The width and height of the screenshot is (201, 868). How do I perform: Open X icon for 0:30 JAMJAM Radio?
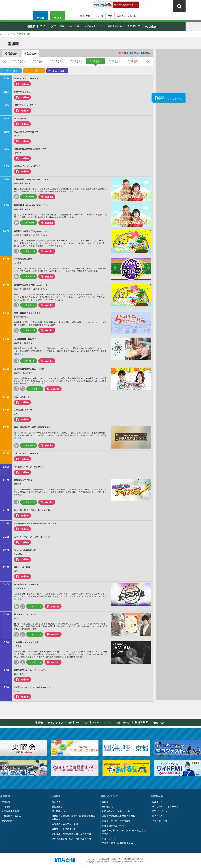[x=23, y=662]
